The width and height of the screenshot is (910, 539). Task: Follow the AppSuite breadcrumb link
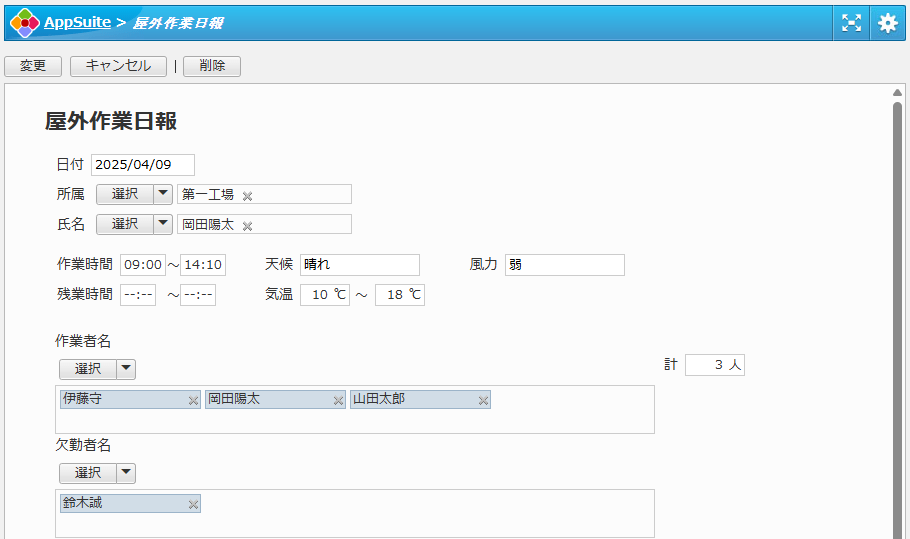tap(77, 22)
